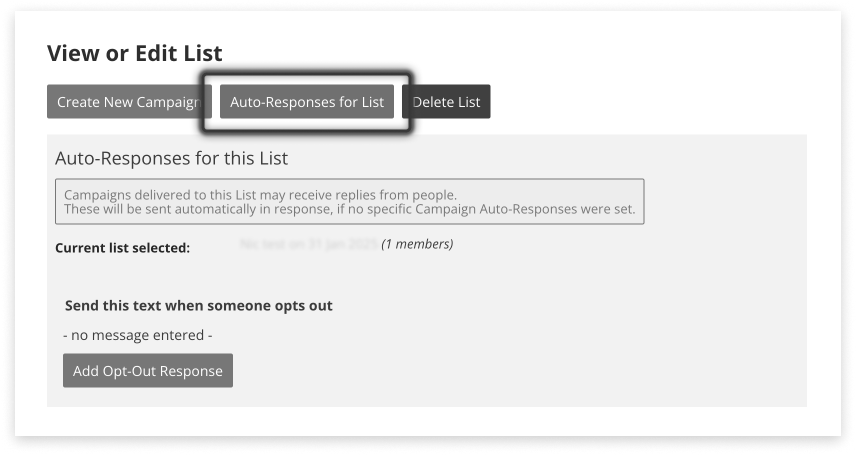This screenshot has width=856, height=455.
Task: Click the word "Campaigns" starting the note
Action: point(97,195)
